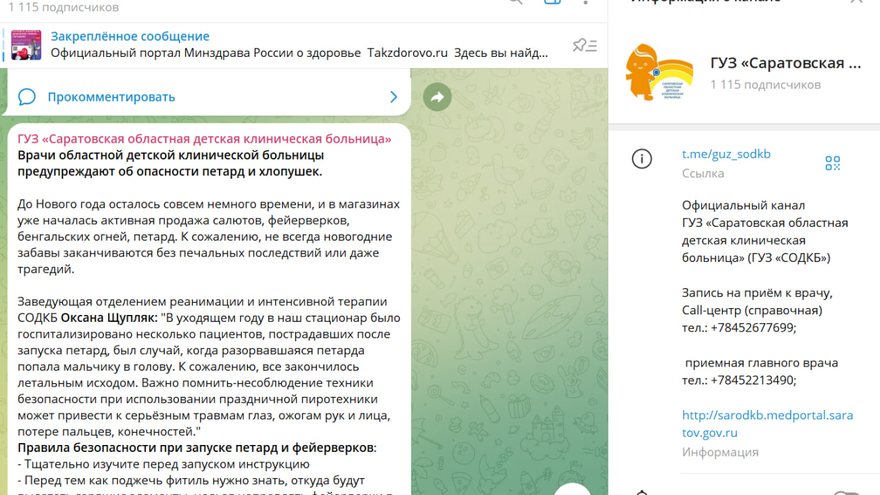Click the subscriber count under the channel name

tap(766, 85)
